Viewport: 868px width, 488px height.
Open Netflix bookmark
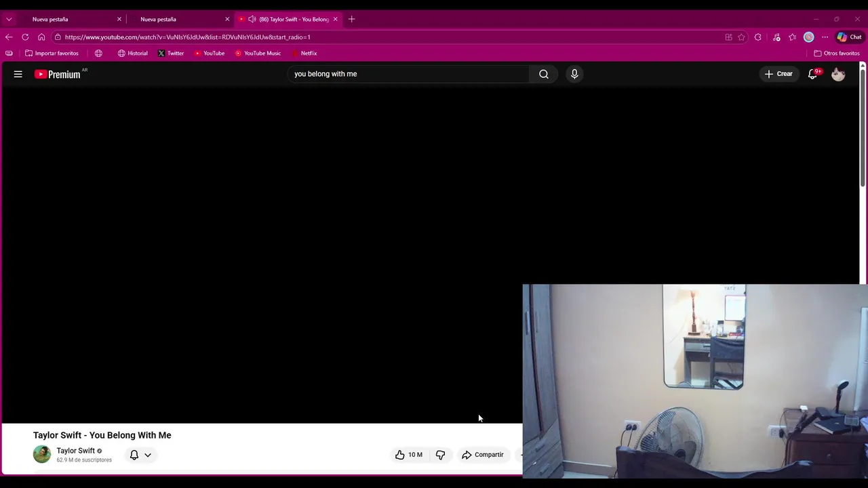[x=304, y=53]
